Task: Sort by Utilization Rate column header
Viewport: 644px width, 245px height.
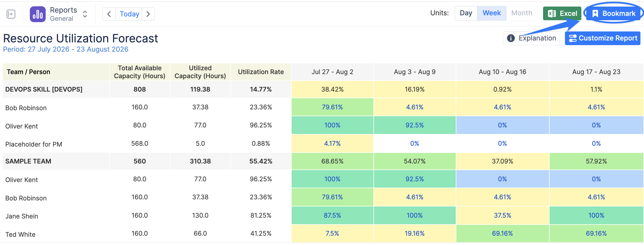Action: click(x=261, y=72)
